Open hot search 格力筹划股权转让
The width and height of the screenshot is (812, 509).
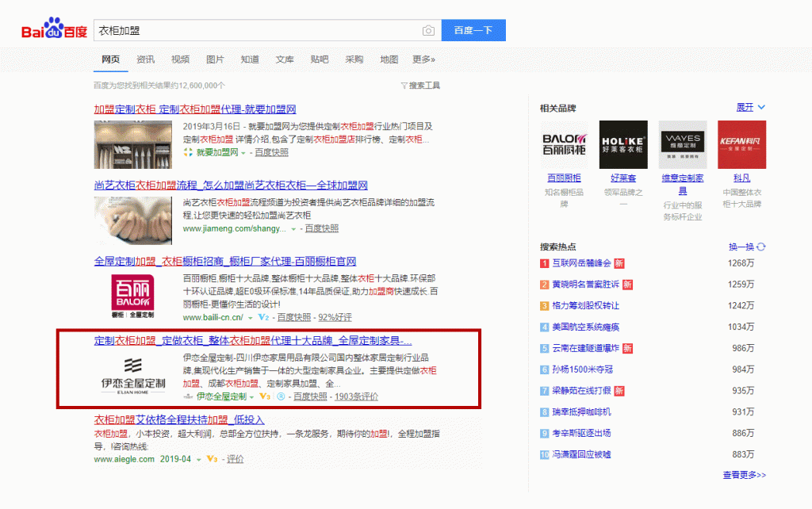[x=586, y=306]
